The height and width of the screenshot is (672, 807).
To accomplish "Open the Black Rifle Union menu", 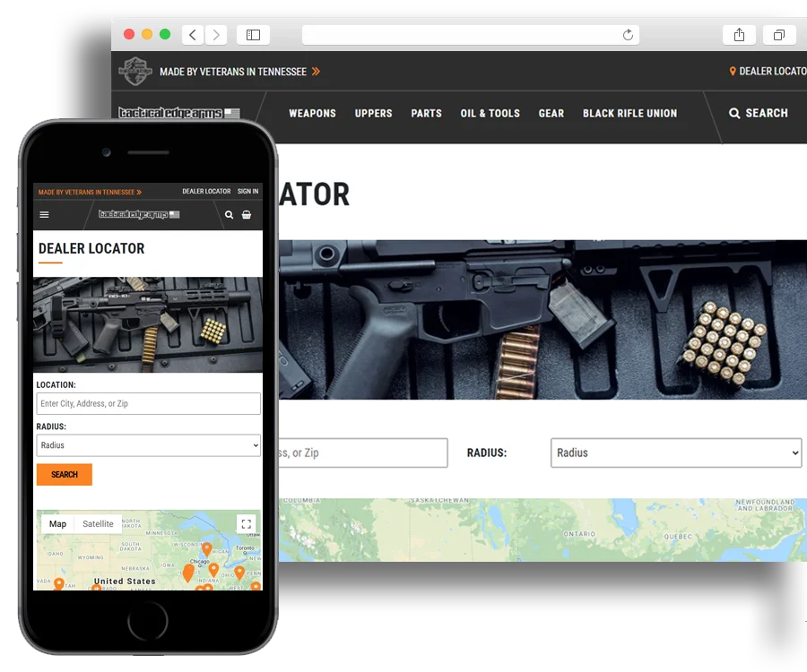I will click(630, 113).
